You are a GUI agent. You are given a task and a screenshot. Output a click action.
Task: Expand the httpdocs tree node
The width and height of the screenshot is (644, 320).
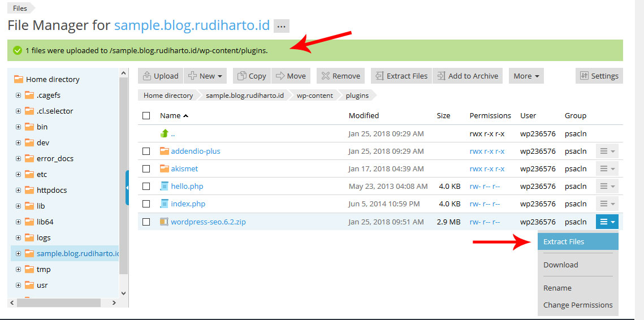[18, 190]
